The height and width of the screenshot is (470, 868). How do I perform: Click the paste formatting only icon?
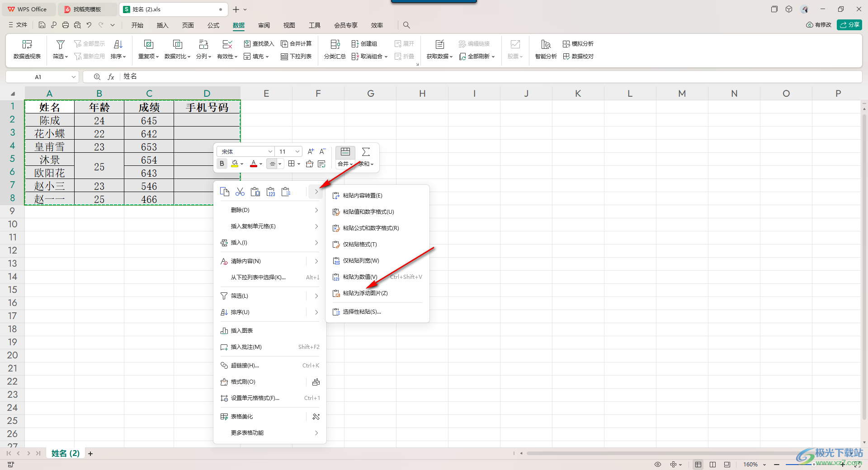(286, 192)
